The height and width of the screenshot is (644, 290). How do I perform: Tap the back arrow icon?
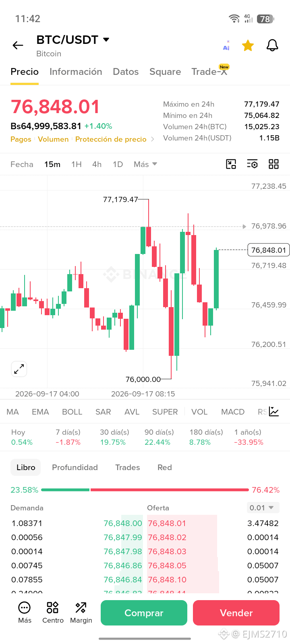[18, 45]
